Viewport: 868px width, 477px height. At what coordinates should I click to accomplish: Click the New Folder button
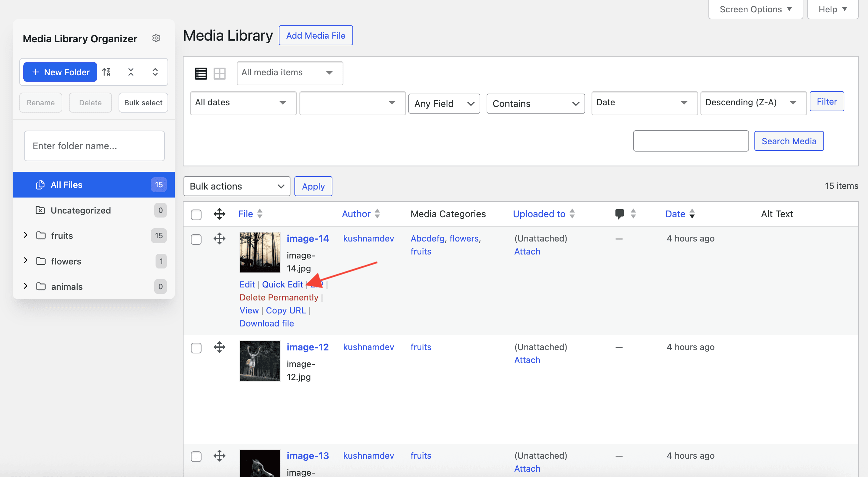pyautogui.click(x=60, y=72)
